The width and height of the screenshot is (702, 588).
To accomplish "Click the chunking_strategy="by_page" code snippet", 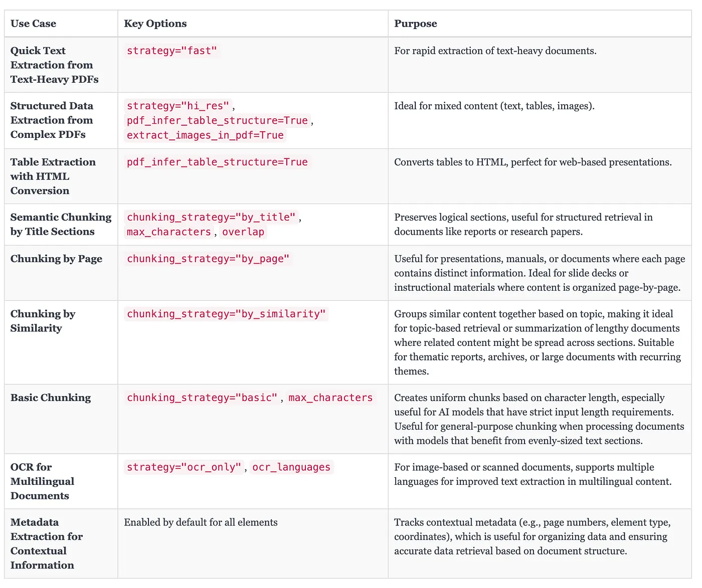I will pyautogui.click(x=208, y=259).
